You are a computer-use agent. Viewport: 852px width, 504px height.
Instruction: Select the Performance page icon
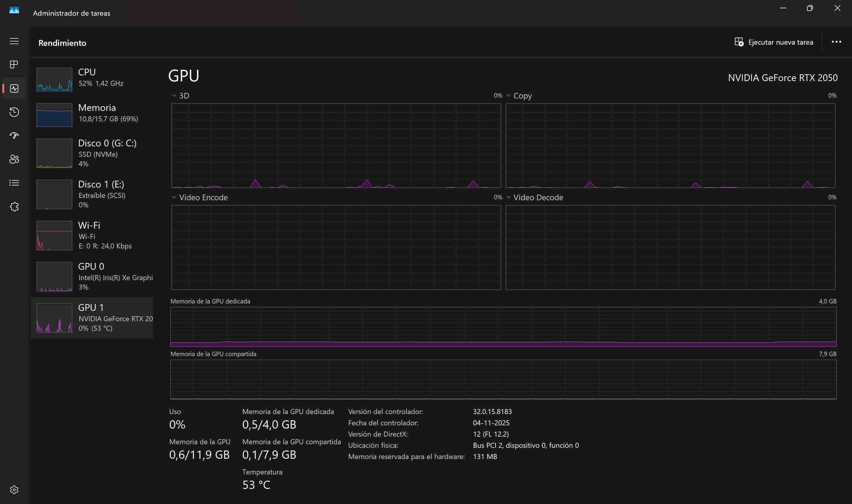14,88
